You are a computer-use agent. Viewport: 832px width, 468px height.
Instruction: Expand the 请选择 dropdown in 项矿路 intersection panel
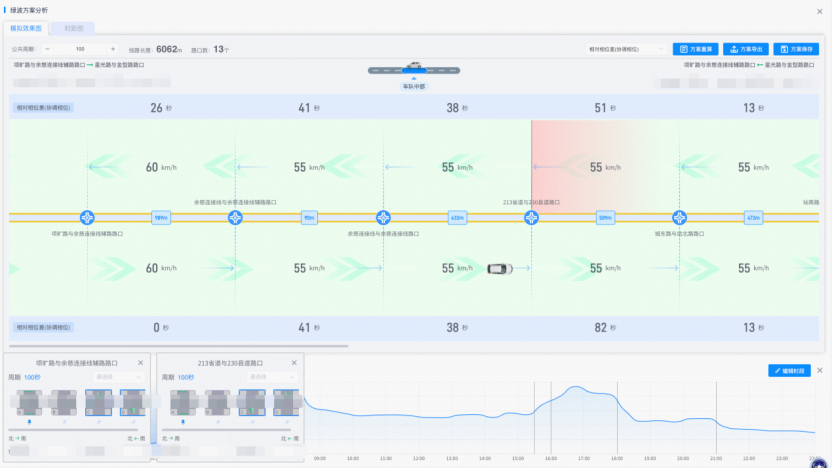coord(117,377)
